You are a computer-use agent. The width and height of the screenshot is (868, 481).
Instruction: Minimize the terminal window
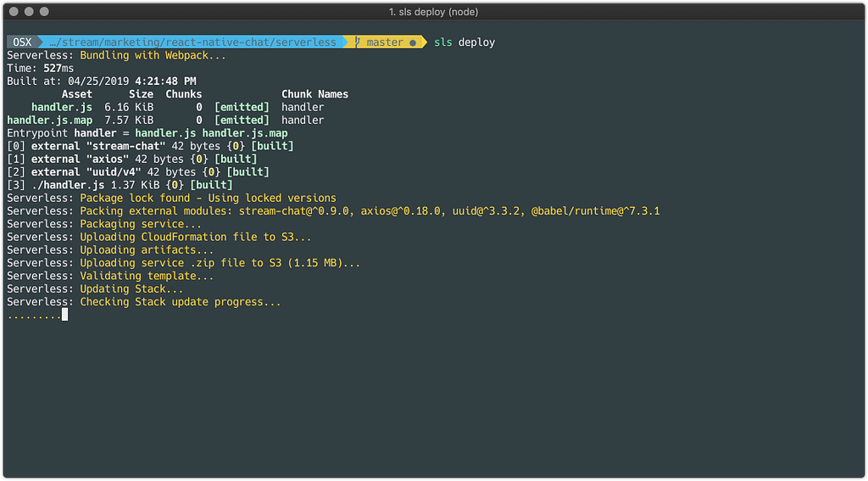pyautogui.click(x=29, y=12)
